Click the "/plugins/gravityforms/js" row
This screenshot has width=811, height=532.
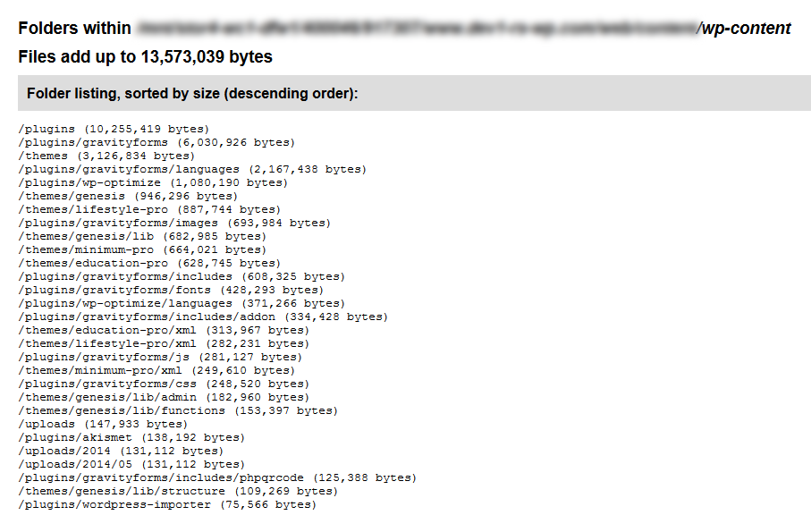click(160, 358)
